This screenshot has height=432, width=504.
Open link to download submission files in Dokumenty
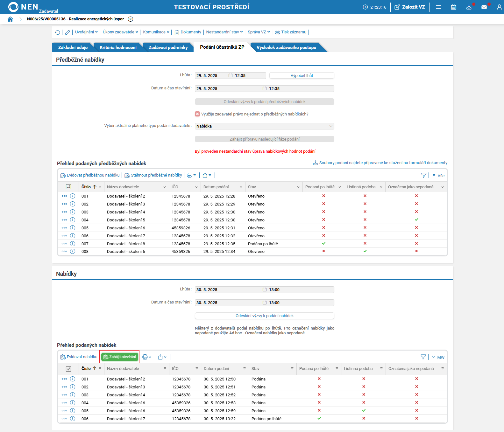point(380,163)
